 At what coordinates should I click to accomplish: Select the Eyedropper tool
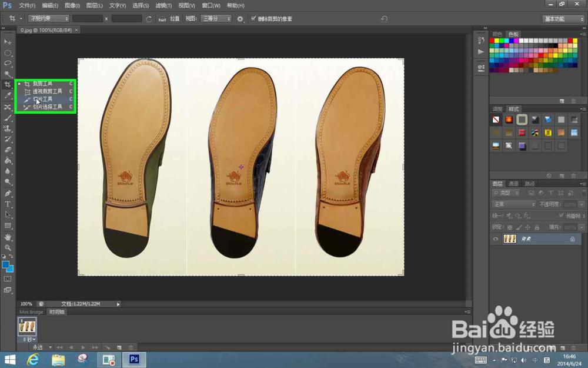[x=8, y=95]
